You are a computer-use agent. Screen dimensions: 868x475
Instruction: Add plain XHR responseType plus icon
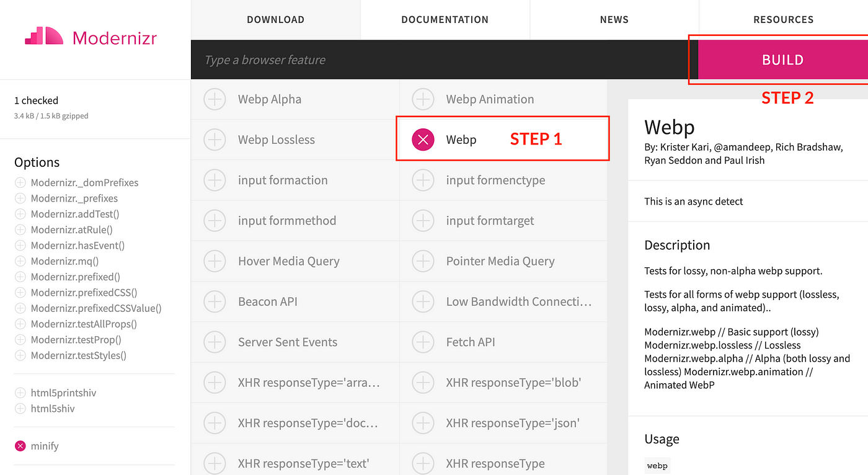click(423, 464)
